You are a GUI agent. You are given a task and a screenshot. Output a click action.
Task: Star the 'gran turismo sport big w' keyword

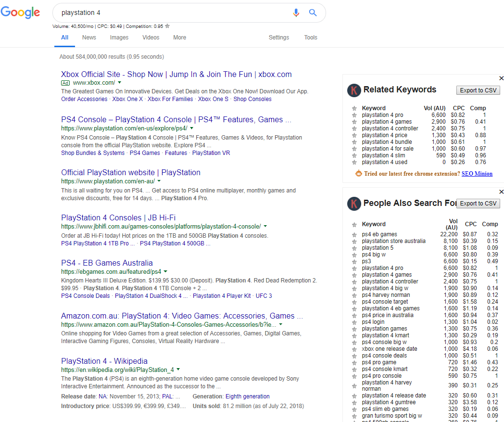[x=354, y=416]
